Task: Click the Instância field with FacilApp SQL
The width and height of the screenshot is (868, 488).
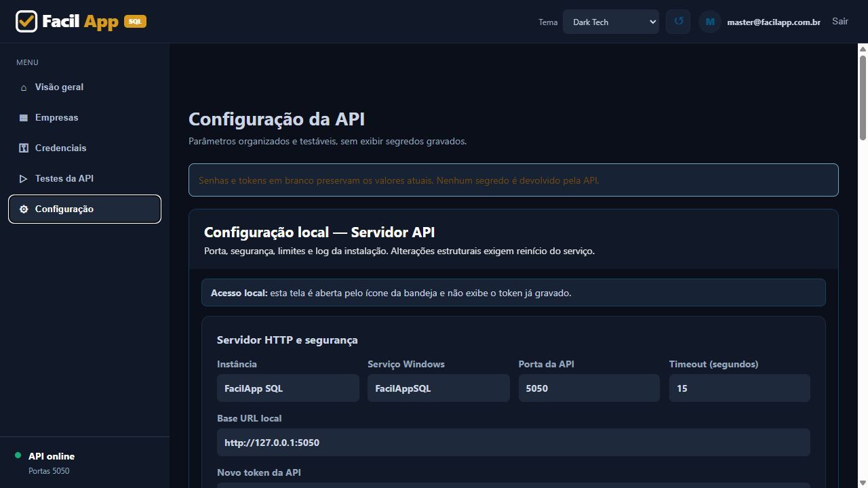Action: 288,388
